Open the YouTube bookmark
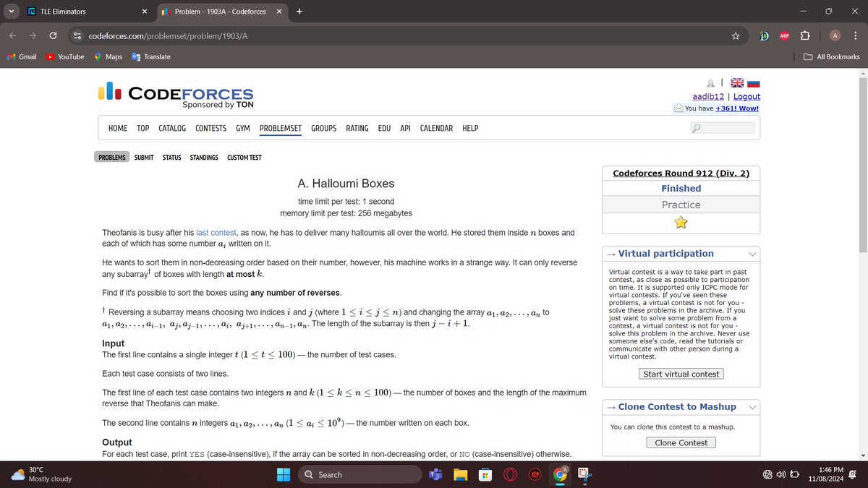 (x=64, y=56)
